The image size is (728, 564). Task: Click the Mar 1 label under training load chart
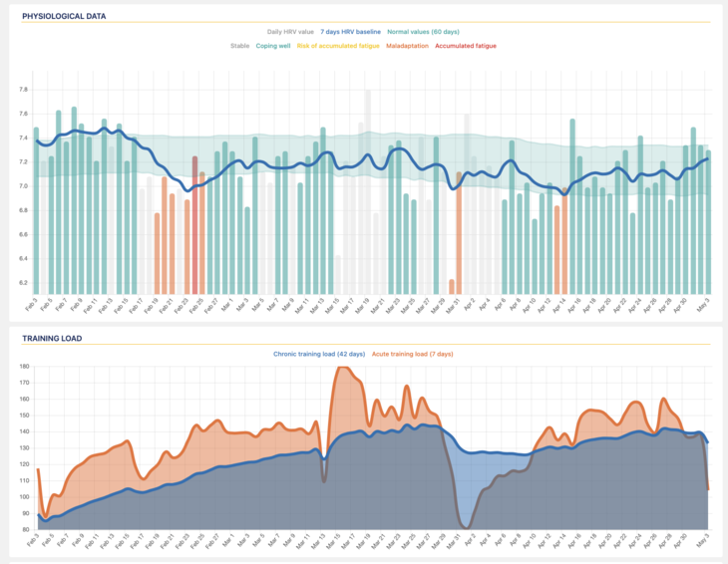pos(227,541)
